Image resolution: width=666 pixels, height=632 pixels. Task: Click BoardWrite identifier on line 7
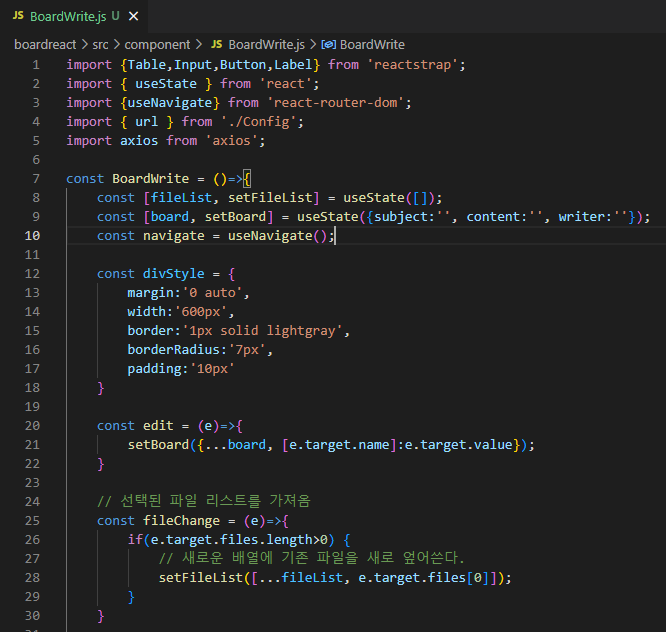[x=150, y=179]
